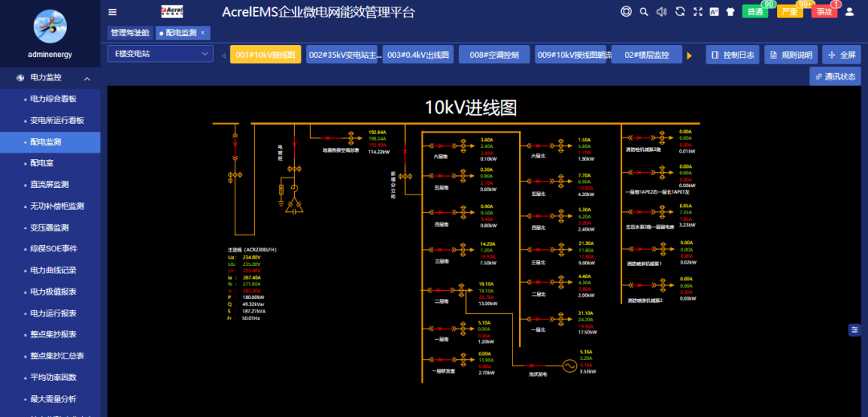This screenshot has height=417, width=868.
Task: Open the 控制日志 button
Action: click(732, 55)
